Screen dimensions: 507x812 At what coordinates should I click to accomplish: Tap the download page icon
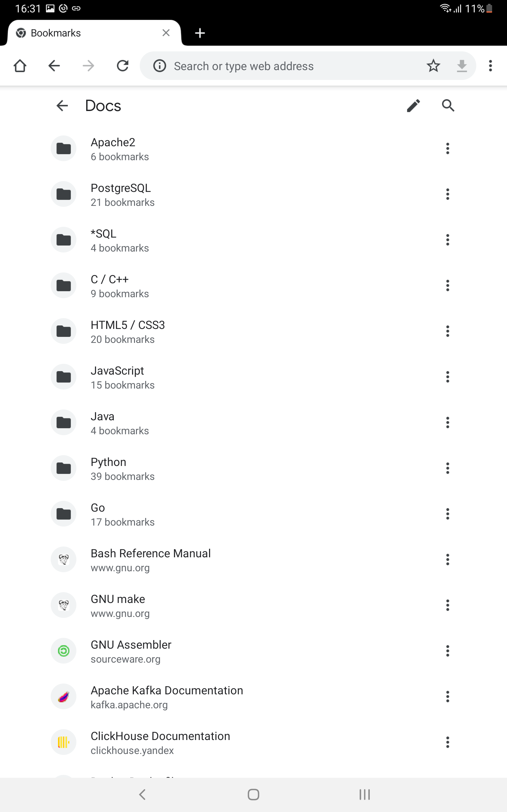462,66
